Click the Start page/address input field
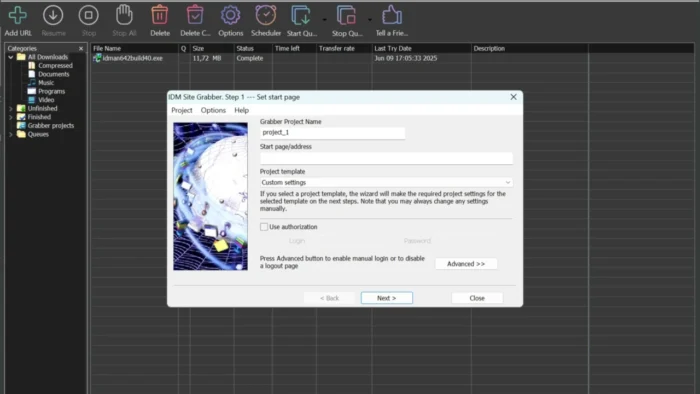 click(386, 158)
